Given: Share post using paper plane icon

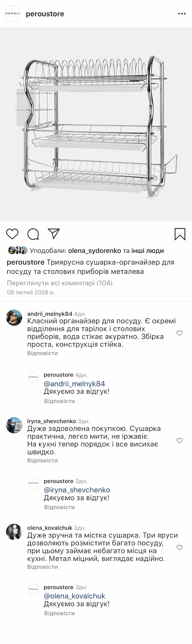Looking at the screenshot, I should coord(54,234).
